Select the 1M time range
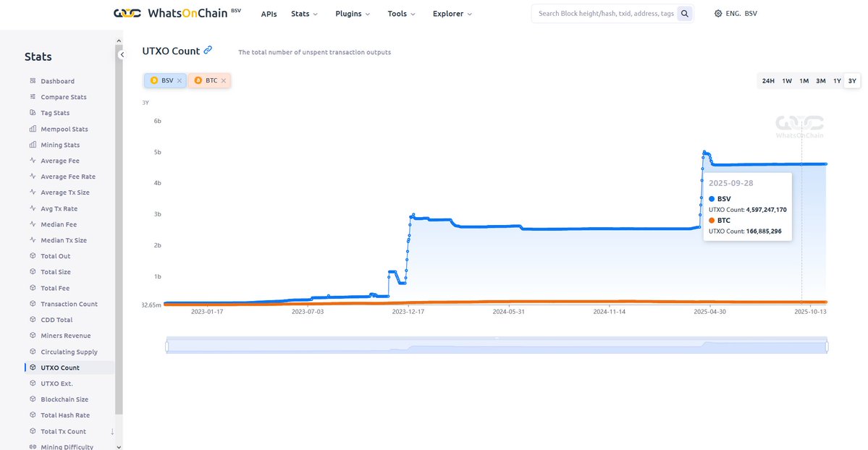Viewport: 868px width, 450px height. [804, 81]
